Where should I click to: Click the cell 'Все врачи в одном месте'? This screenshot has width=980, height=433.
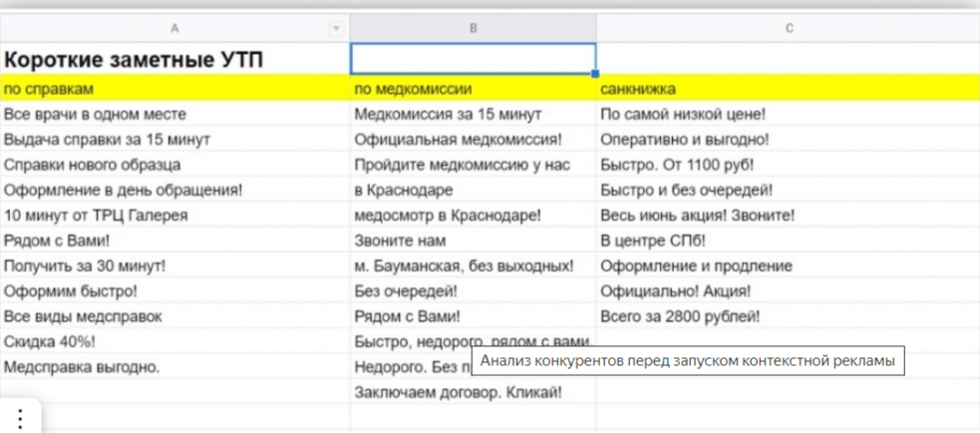pos(96,115)
